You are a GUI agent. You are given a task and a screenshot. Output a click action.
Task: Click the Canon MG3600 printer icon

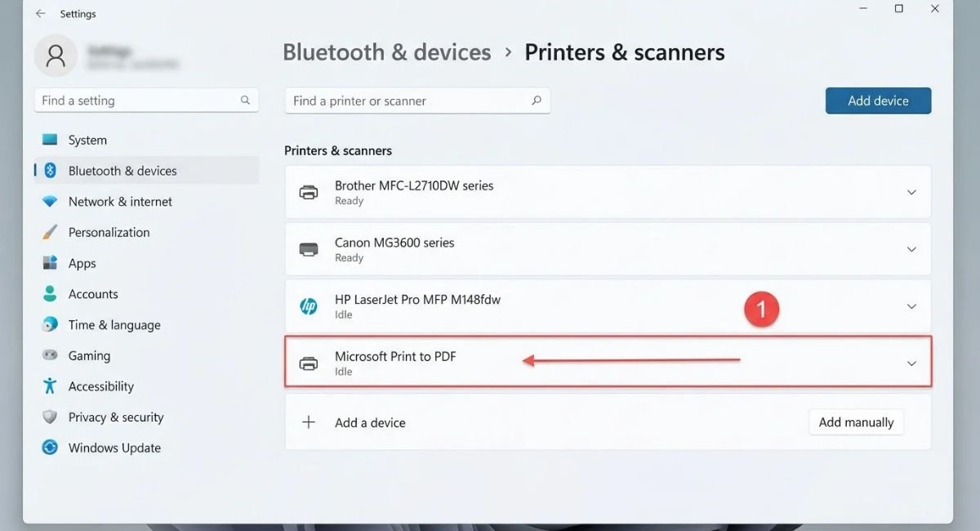pos(309,249)
